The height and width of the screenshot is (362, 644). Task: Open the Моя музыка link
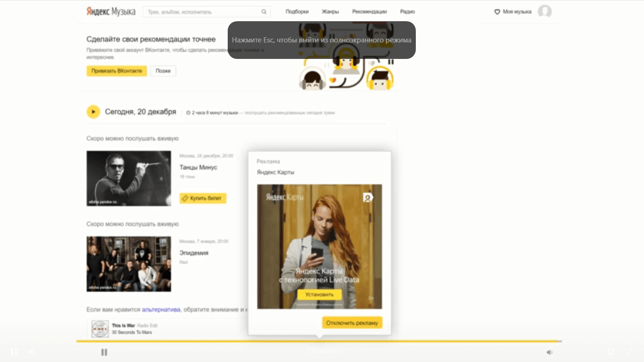[517, 12]
